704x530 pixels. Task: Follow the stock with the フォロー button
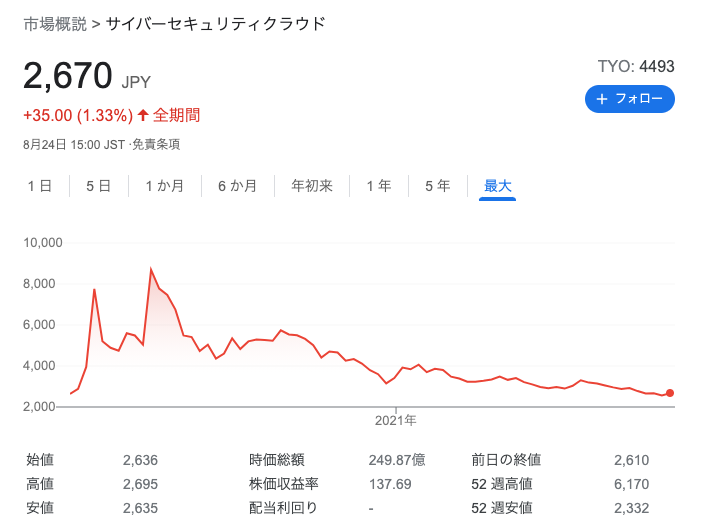click(x=629, y=99)
